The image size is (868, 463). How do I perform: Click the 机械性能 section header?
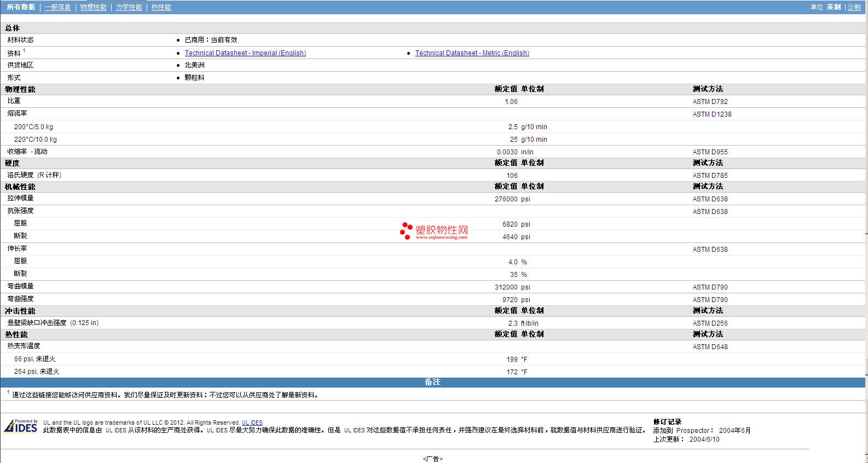coord(20,187)
